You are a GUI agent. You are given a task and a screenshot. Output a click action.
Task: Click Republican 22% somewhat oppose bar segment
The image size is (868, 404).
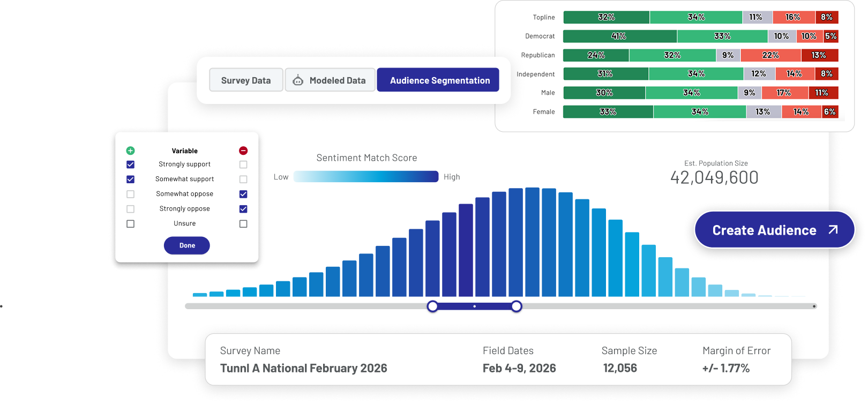tap(770, 55)
